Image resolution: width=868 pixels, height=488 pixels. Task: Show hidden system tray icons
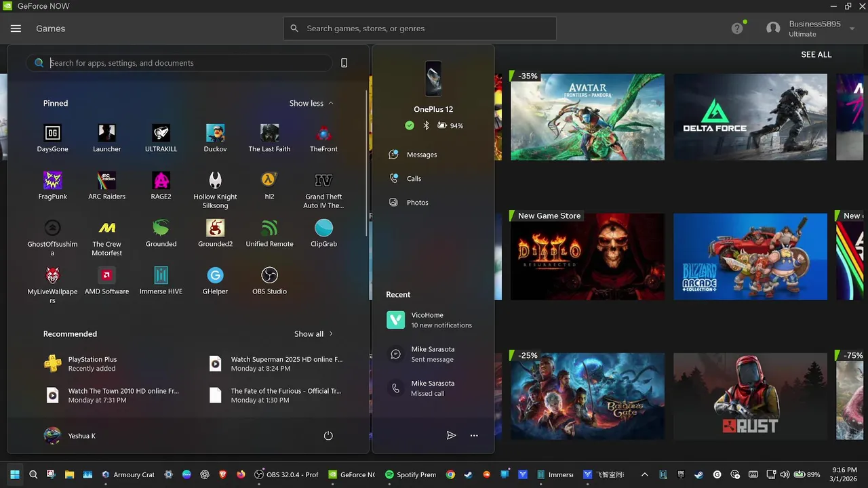click(x=644, y=474)
